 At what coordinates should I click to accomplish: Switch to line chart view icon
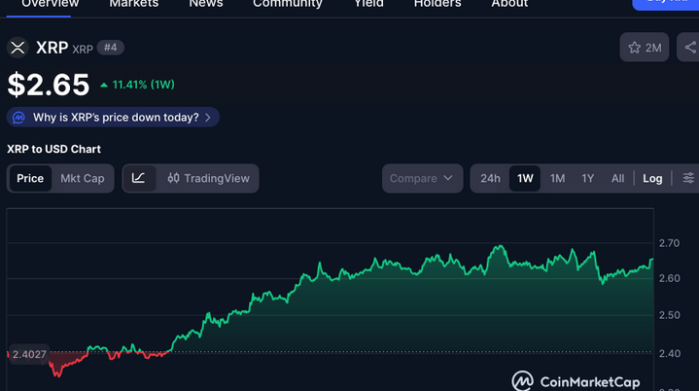[139, 178]
